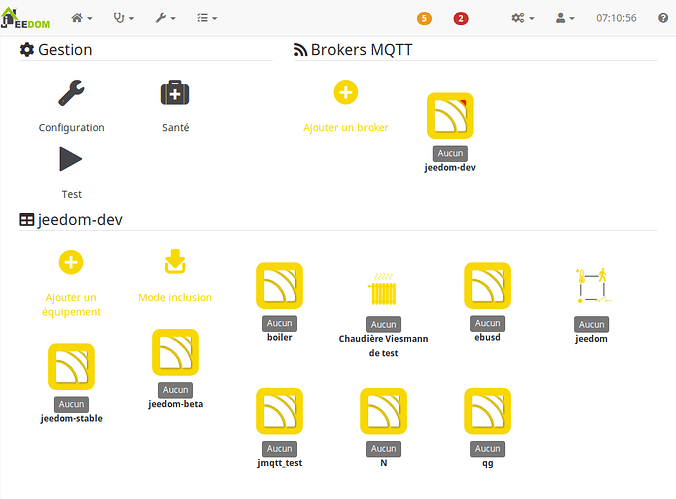The image size is (676, 499).
Task: Click the Gestion section gear icon
Action: point(27,50)
